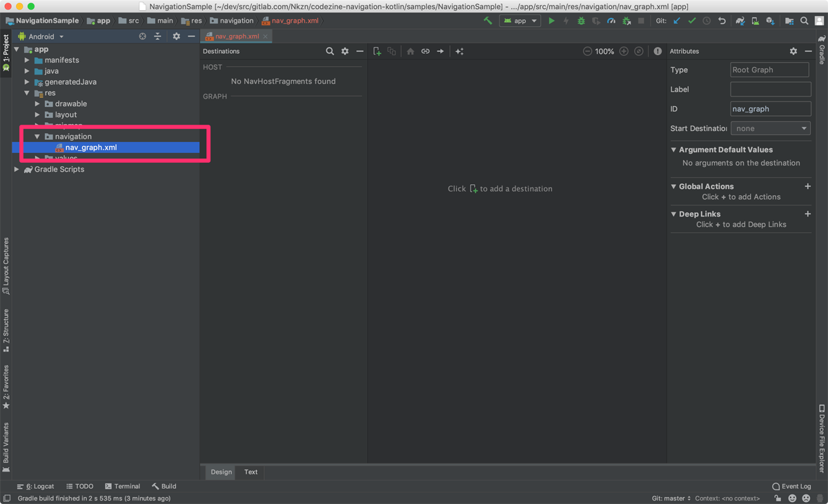Image resolution: width=828 pixels, height=504 pixels.
Task: Click the Auto Arrange sparkle icon
Action: pos(460,51)
